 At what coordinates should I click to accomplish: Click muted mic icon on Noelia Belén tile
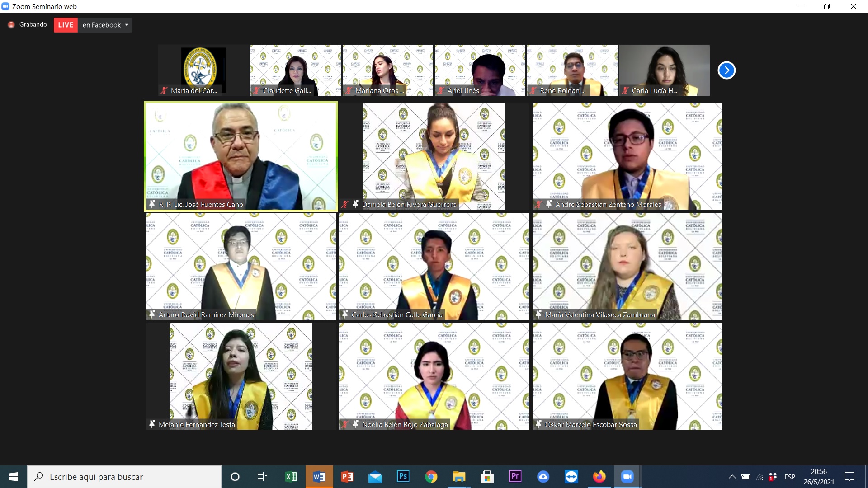point(345,424)
